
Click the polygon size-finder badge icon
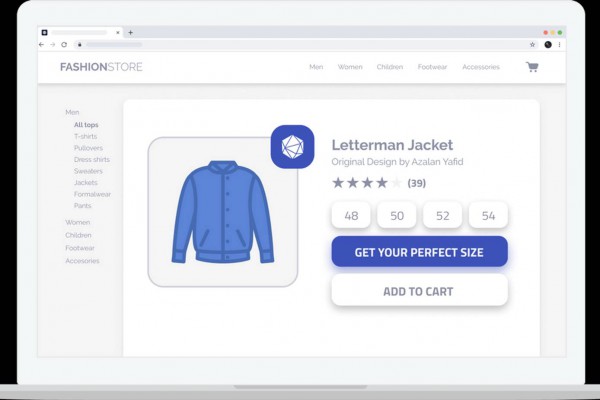292,147
